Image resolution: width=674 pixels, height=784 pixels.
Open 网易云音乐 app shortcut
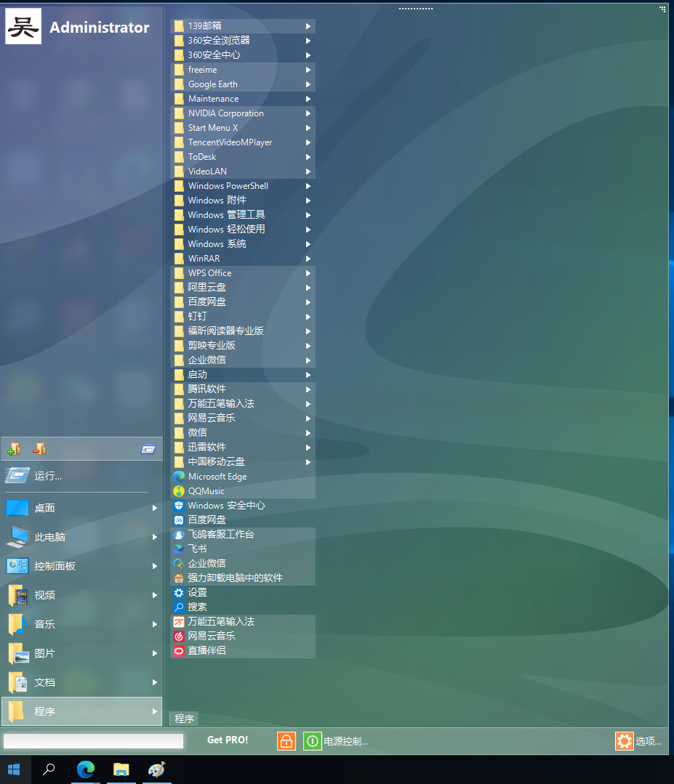pyautogui.click(x=211, y=636)
